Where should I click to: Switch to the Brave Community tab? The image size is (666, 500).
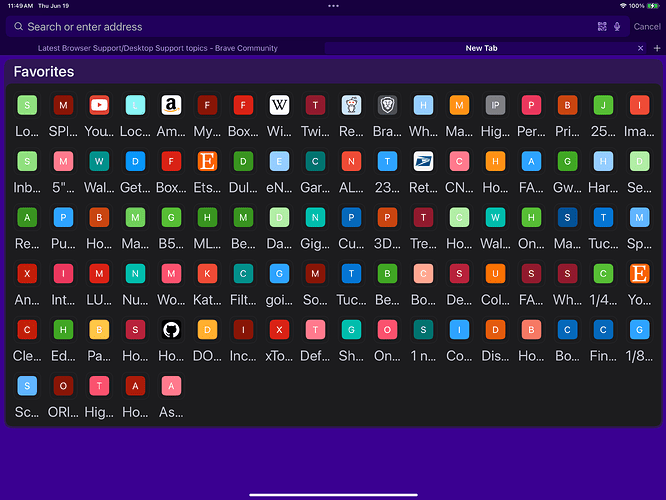click(158, 48)
